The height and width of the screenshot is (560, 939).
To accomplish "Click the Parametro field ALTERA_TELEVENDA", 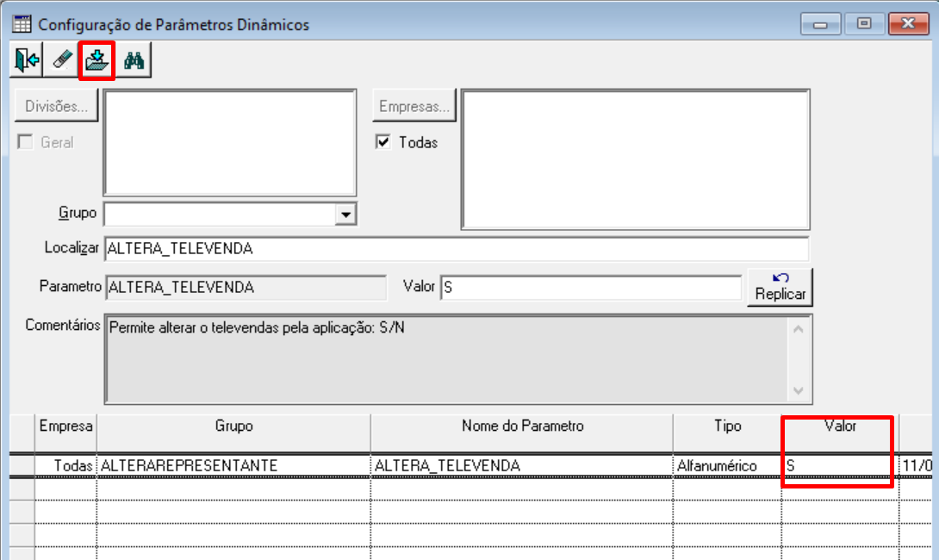I will (x=246, y=288).
